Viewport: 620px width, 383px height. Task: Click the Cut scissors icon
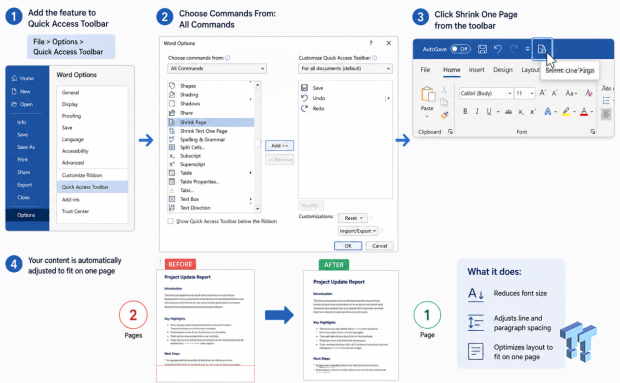tap(444, 90)
